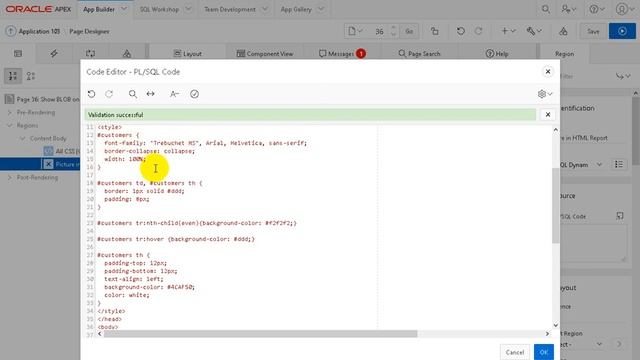Image resolution: width=640 pixels, height=360 pixels.
Task: Dismiss the Validation successful message
Action: [548, 115]
